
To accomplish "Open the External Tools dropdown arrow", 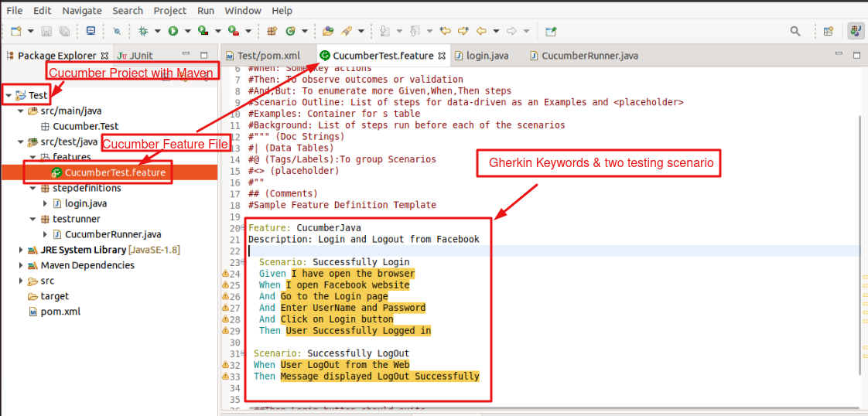I will [x=248, y=32].
